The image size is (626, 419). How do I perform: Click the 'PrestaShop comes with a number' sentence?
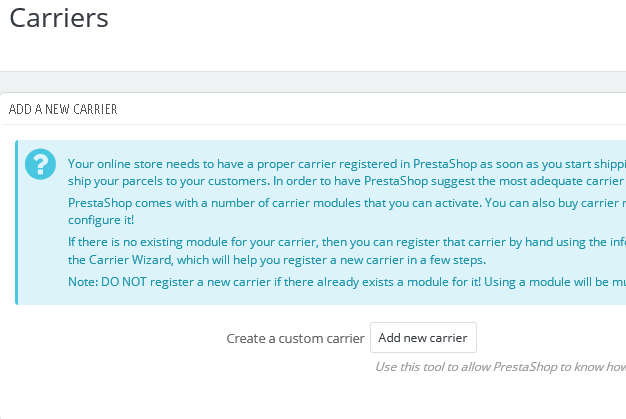pos(347,203)
